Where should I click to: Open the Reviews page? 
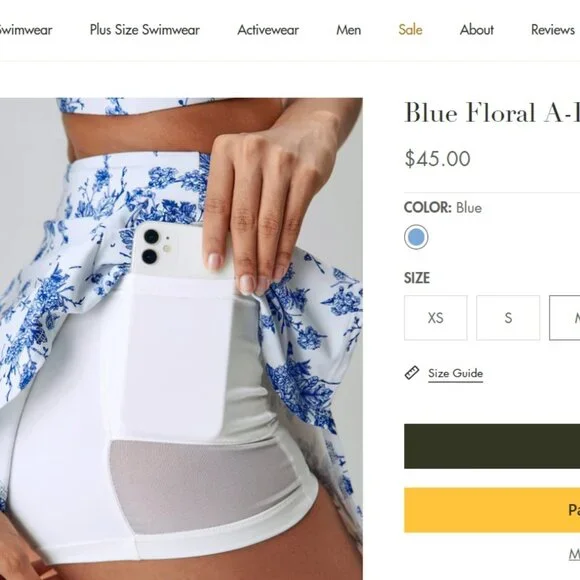click(x=553, y=30)
